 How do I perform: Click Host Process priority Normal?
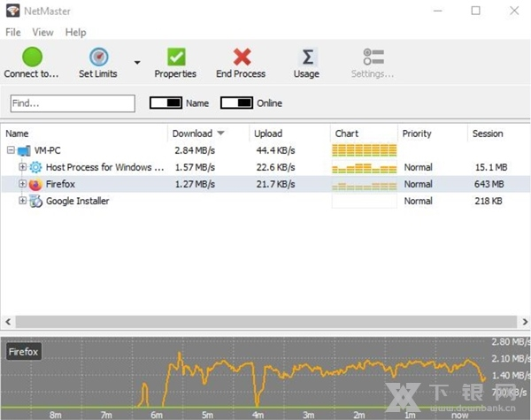(419, 167)
